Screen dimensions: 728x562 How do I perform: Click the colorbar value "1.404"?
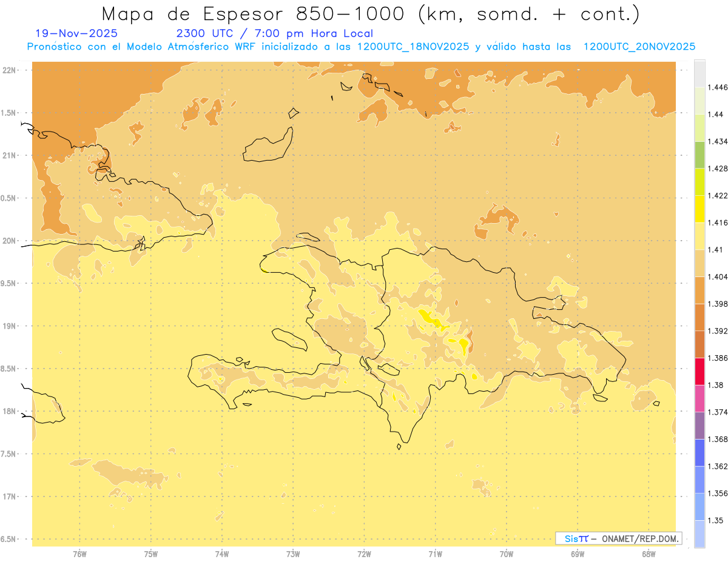[718, 276]
